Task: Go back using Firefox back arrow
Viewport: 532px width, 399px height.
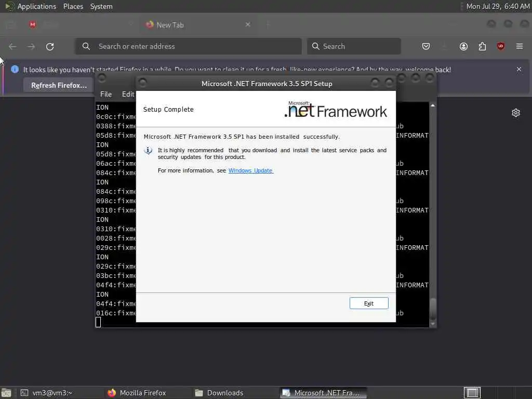Action: point(12,46)
